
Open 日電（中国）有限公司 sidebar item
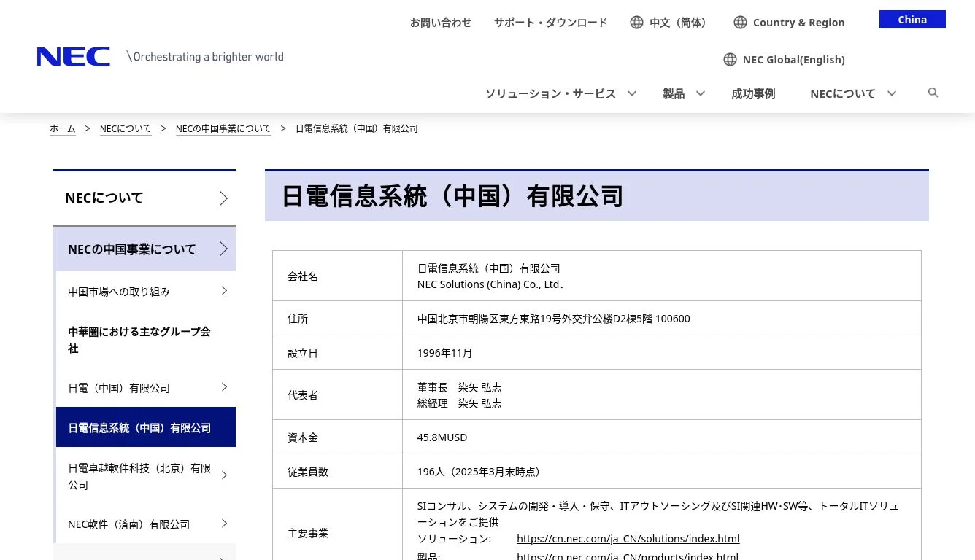point(146,388)
